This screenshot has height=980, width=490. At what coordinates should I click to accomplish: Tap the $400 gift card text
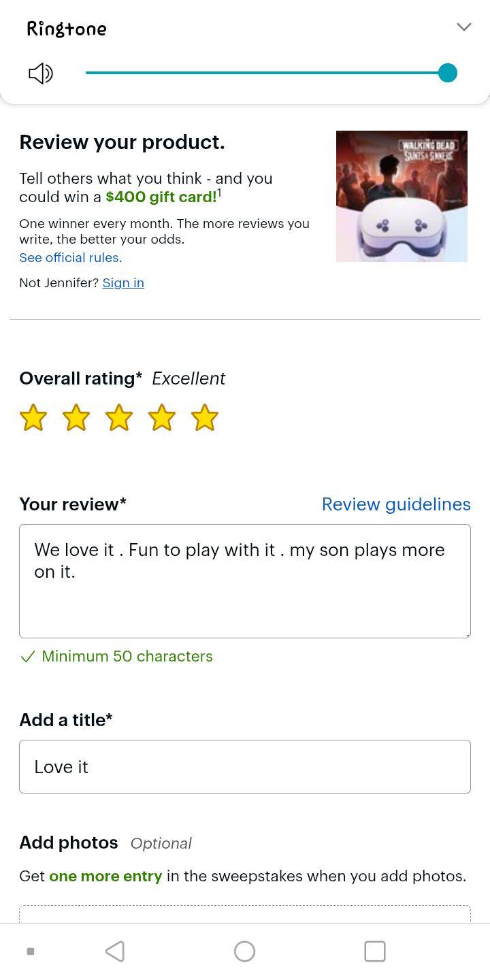tap(161, 197)
